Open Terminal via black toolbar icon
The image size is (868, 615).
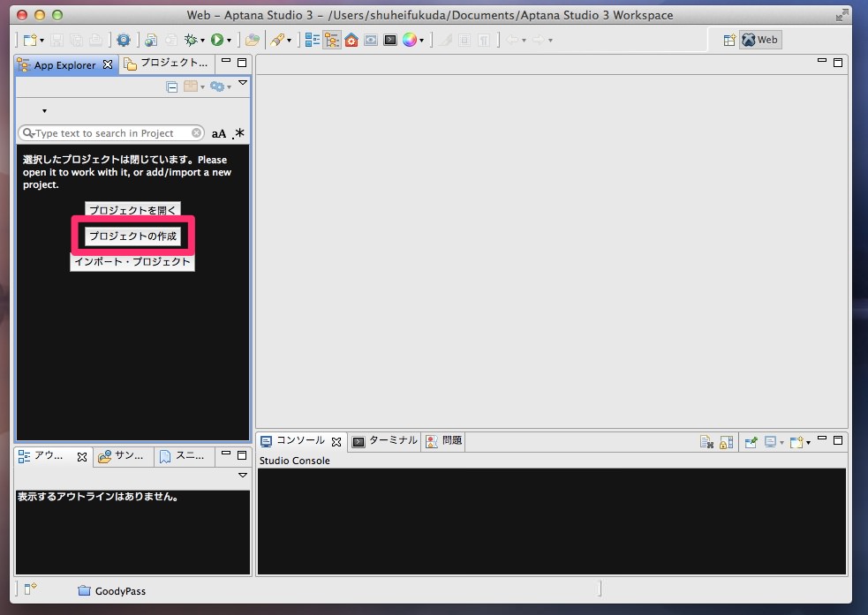tap(390, 40)
